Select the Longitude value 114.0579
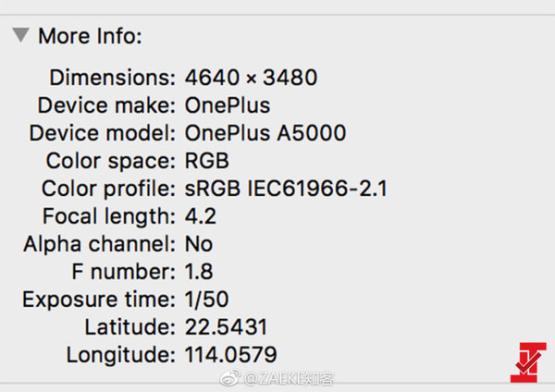Viewport: 555px width, 392px height. (230, 354)
